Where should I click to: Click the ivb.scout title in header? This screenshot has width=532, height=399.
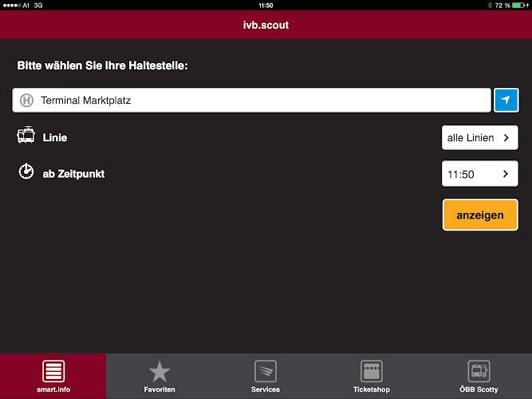pos(266,25)
